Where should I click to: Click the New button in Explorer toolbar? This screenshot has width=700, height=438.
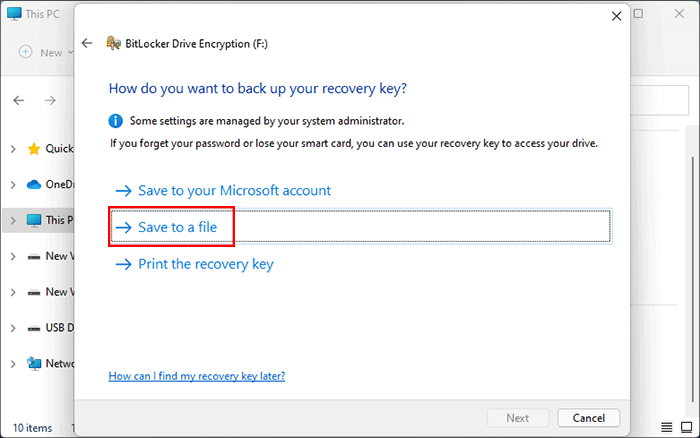click(42, 52)
